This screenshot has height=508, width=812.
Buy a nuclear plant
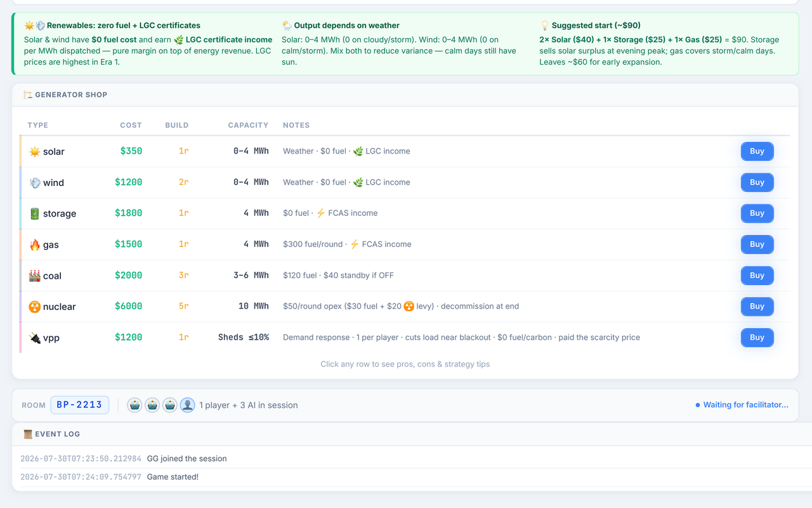click(x=757, y=306)
